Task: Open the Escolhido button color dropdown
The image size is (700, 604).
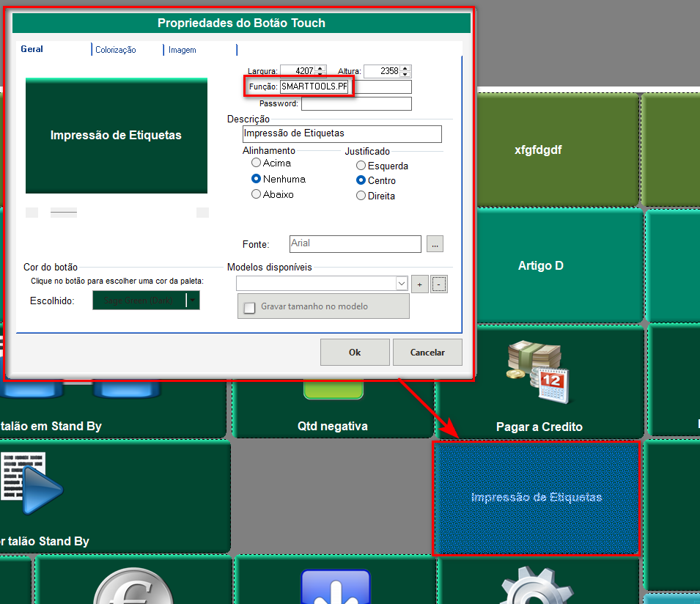Action: coord(192,301)
